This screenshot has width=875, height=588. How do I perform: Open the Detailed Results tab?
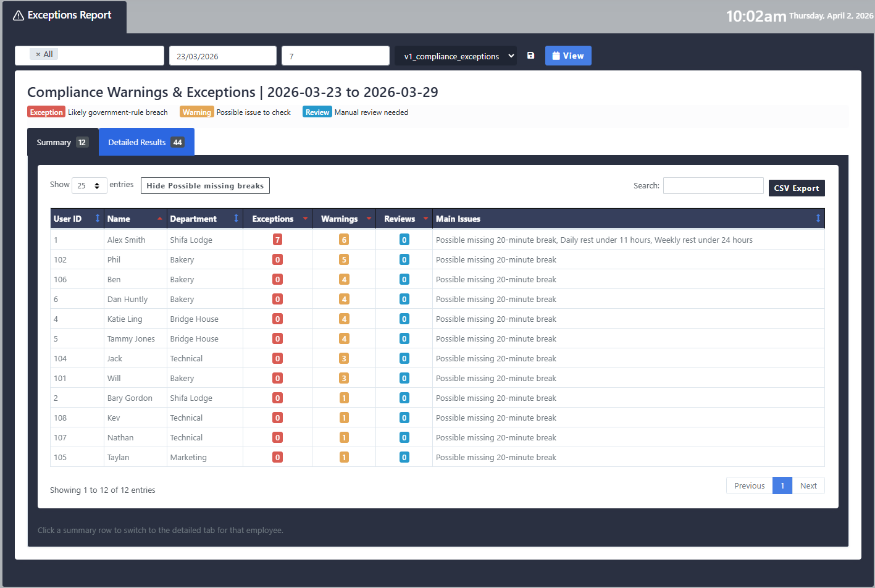tap(146, 142)
